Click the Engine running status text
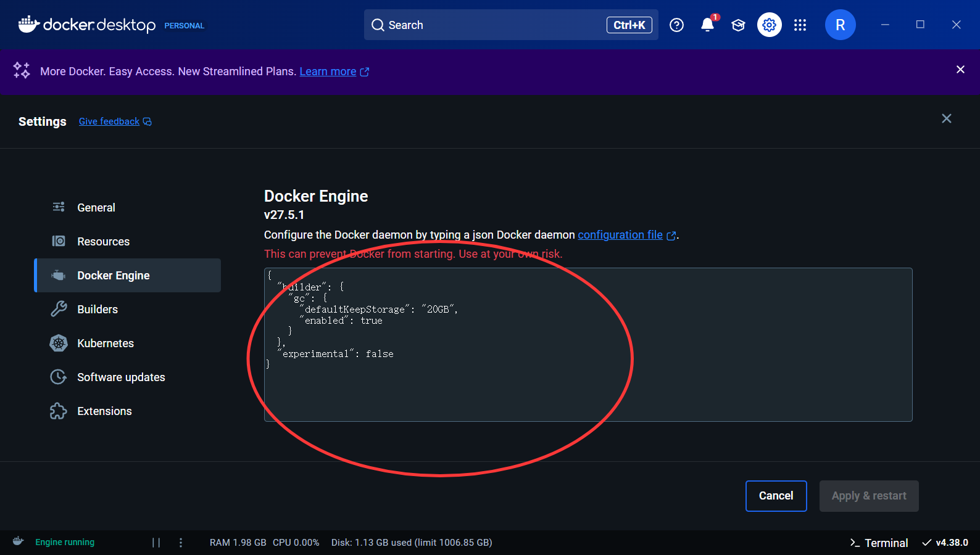The height and width of the screenshot is (555, 980). 65,542
